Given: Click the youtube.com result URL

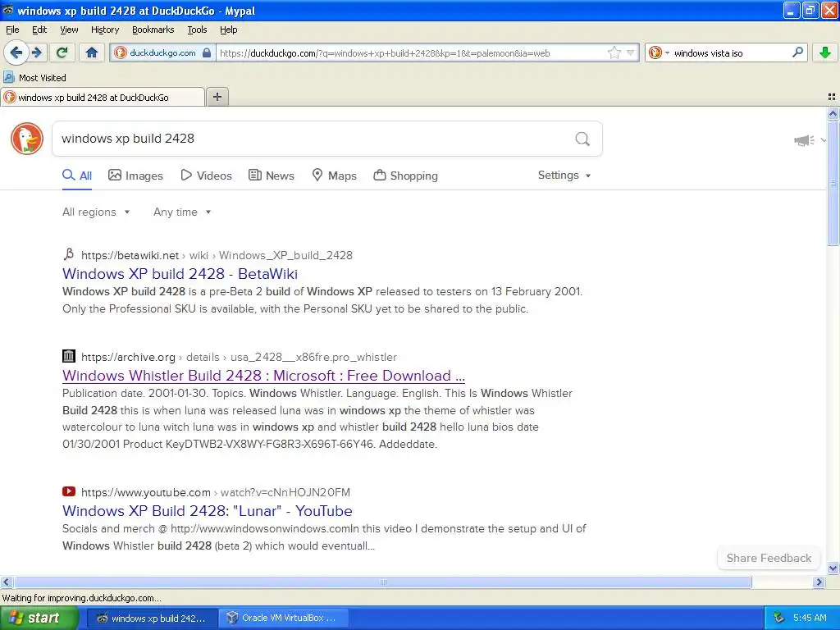Looking at the screenshot, I should point(216,492).
